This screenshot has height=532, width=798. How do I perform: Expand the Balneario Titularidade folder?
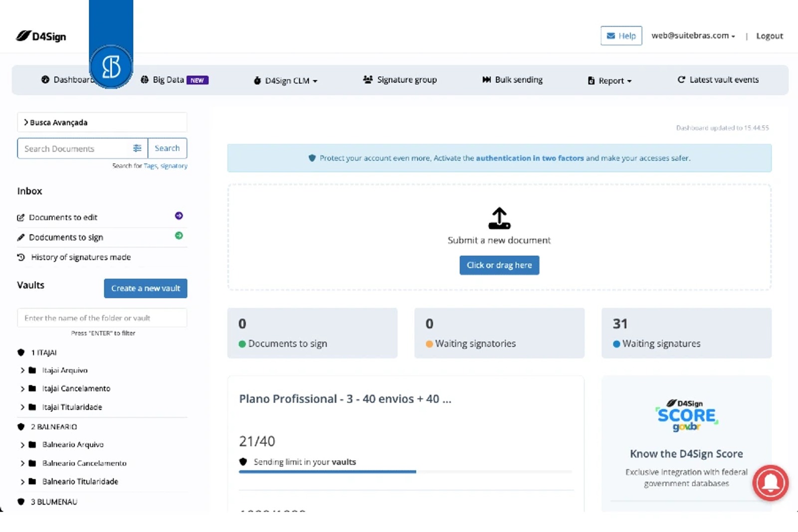[x=22, y=482]
